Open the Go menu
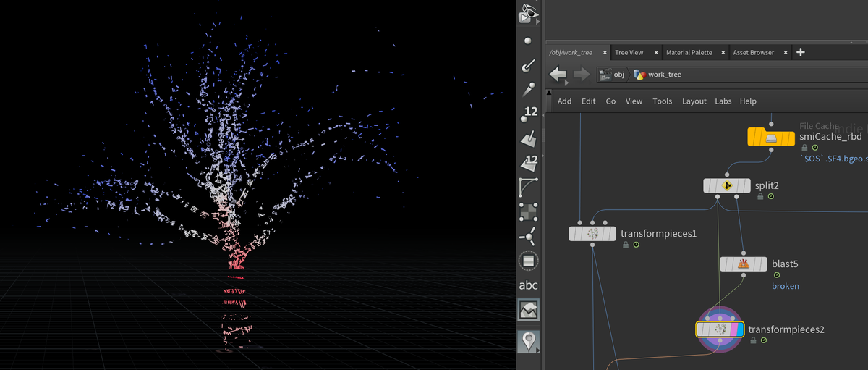The height and width of the screenshot is (370, 868). (610, 101)
